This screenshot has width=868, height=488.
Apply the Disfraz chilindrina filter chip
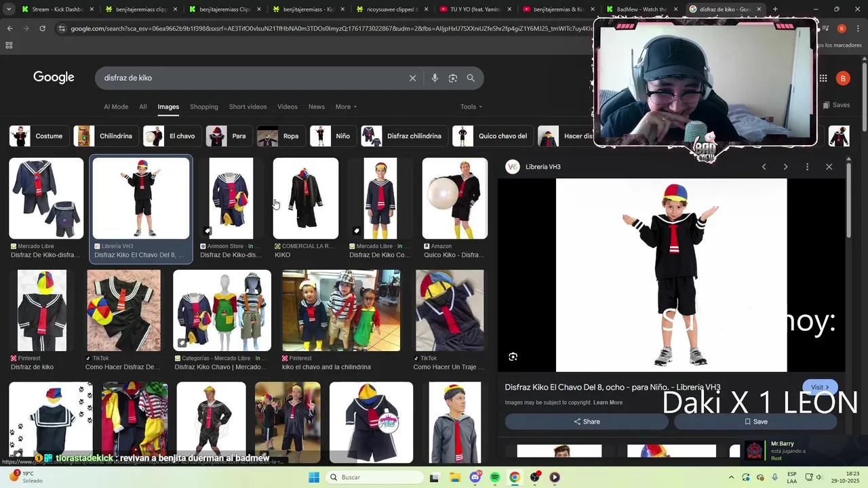tap(404, 136)
